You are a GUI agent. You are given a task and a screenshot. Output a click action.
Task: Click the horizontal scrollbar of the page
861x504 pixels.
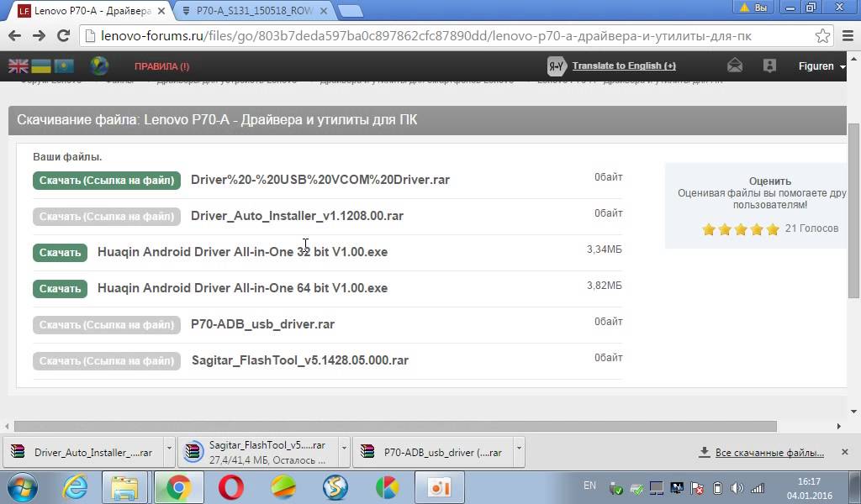click(x=395, y=426)
